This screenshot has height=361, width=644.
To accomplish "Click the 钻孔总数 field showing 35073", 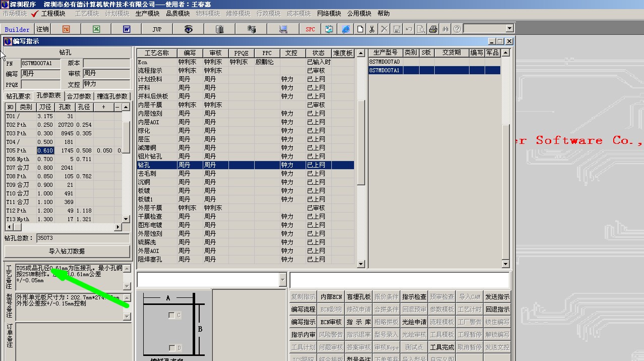I will 83,238.
